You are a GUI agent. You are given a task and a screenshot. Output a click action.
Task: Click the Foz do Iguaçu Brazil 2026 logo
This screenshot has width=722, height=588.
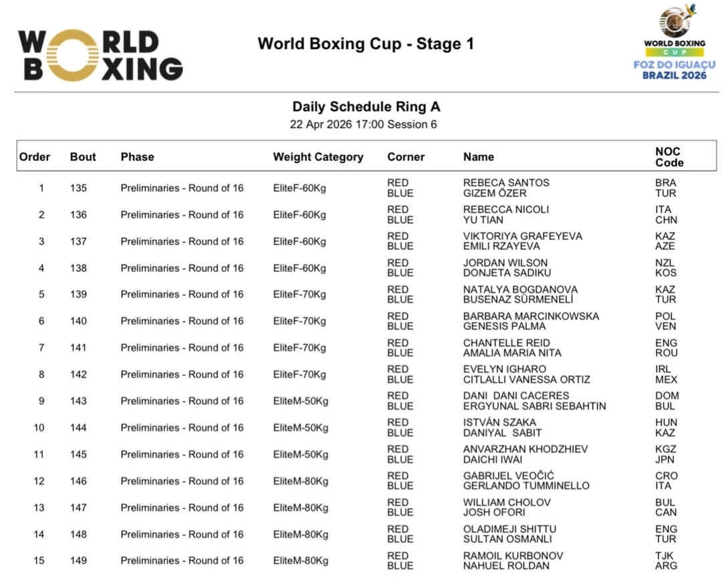point(674,44)
